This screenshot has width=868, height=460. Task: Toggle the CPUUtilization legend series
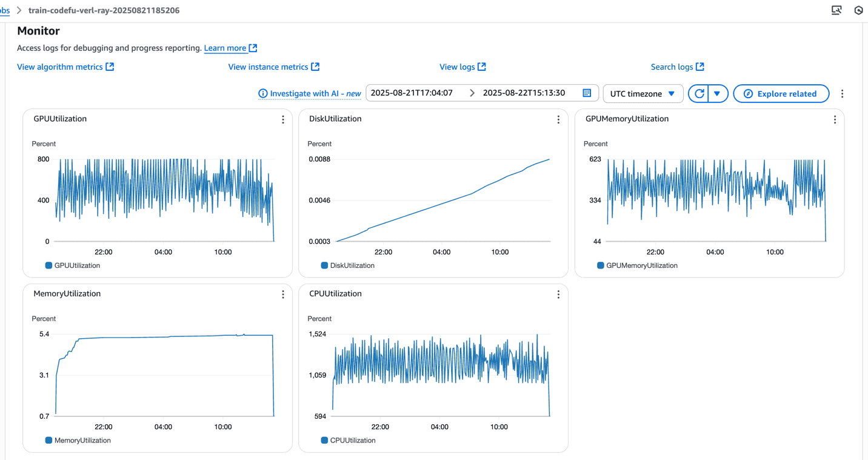click(x=348, y=441)
